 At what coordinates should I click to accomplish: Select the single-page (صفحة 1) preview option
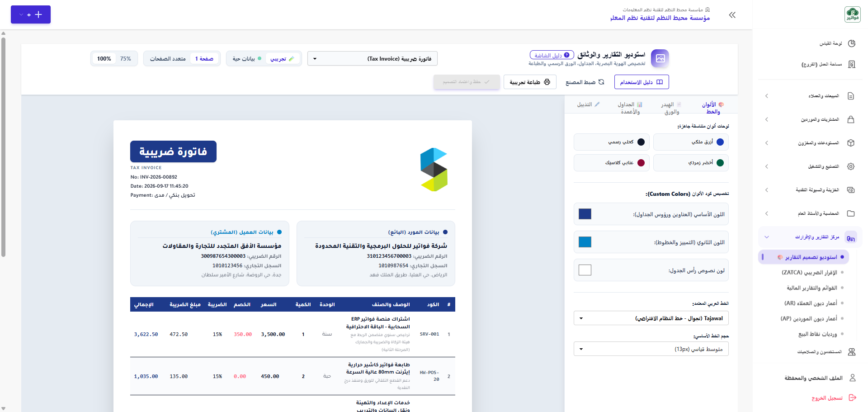pyautogui.click(x=204, y=59)
